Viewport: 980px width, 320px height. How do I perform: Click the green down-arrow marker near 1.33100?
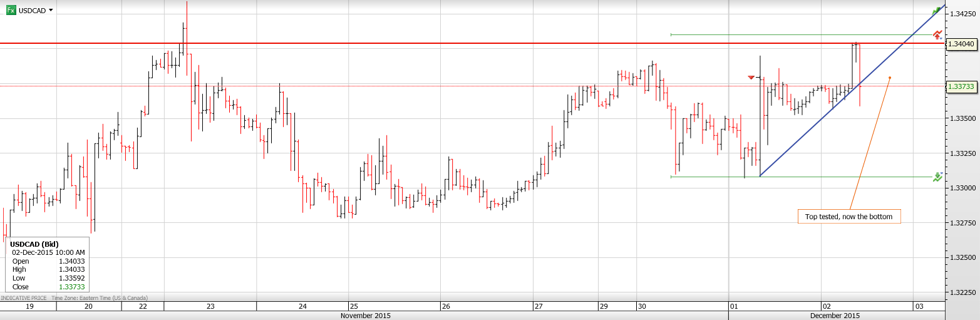(937, 177)
